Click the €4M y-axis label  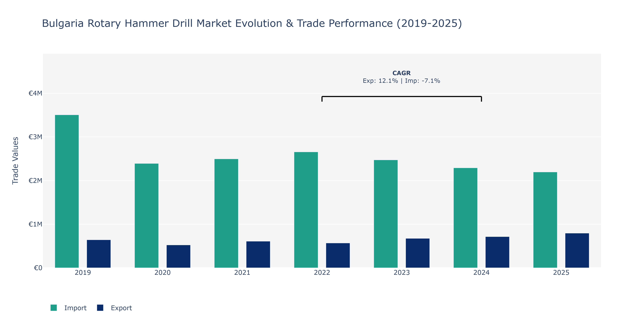pos(35,93)
